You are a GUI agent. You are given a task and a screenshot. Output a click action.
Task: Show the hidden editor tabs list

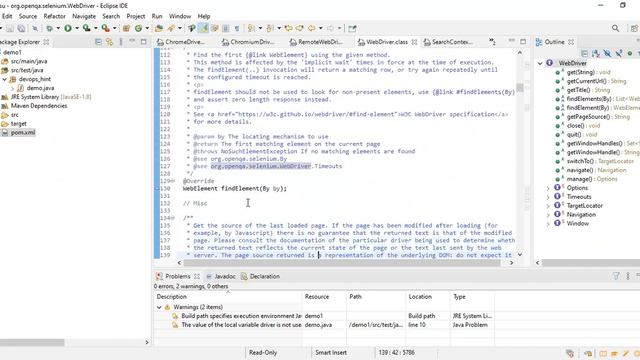(x=492, y=42)
